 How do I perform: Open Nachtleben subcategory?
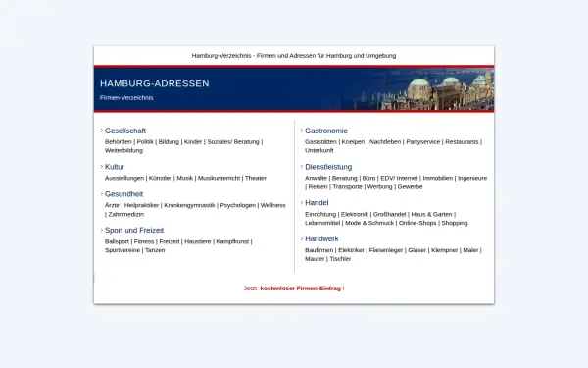click(385, 142)
